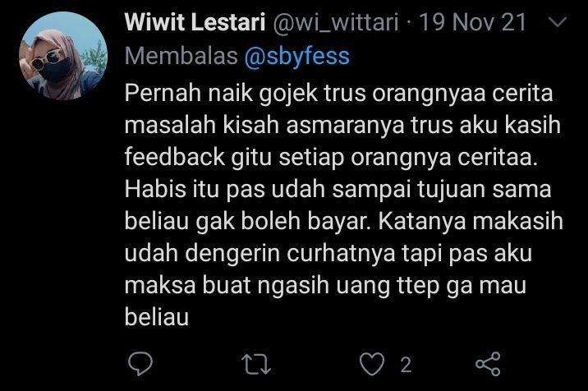Click the display name Wiwit Lestari
Screen dimensions: 588x391
(x=195, y=22)
